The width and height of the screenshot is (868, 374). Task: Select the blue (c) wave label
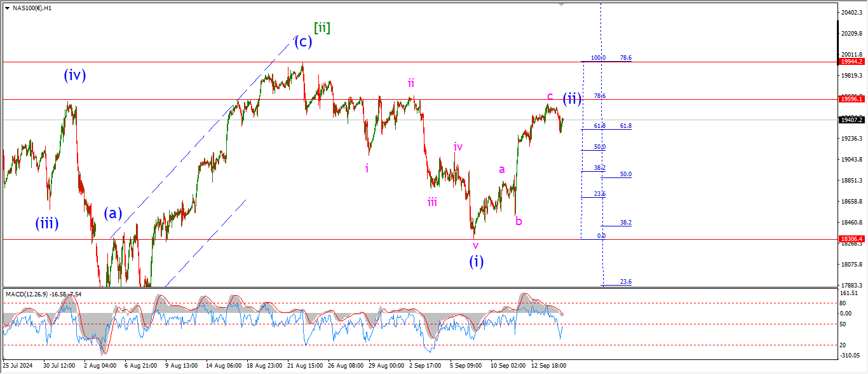point(302,42)
